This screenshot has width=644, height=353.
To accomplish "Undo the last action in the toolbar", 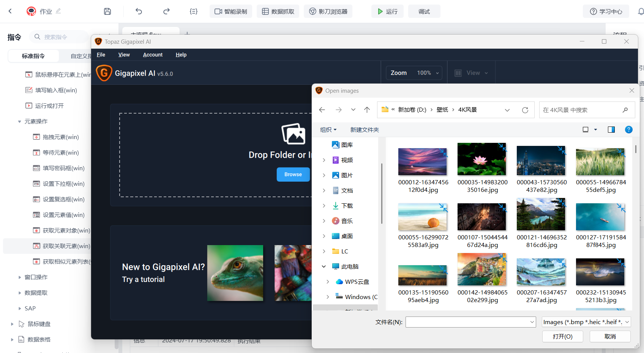I will pyautogui.click(x=139, y=11).
